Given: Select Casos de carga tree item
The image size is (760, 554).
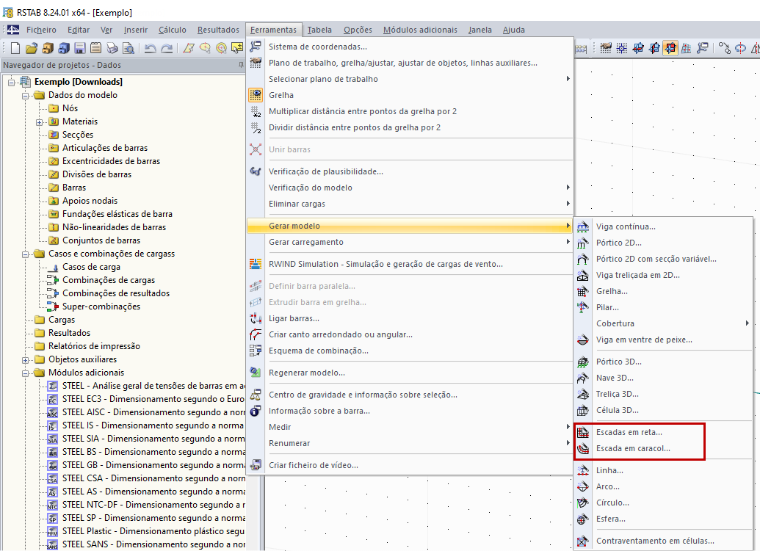Looking at the screenshot, I should click(x=91, y=267).
